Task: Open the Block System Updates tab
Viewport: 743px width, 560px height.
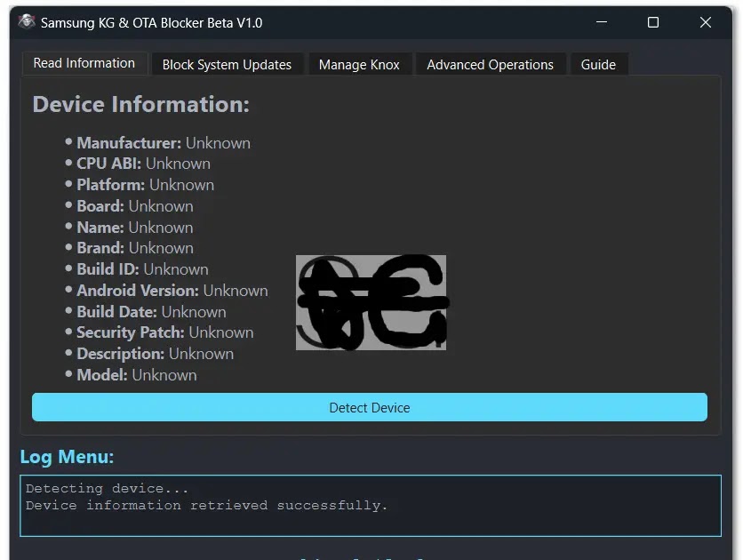Action: point(227,64)
